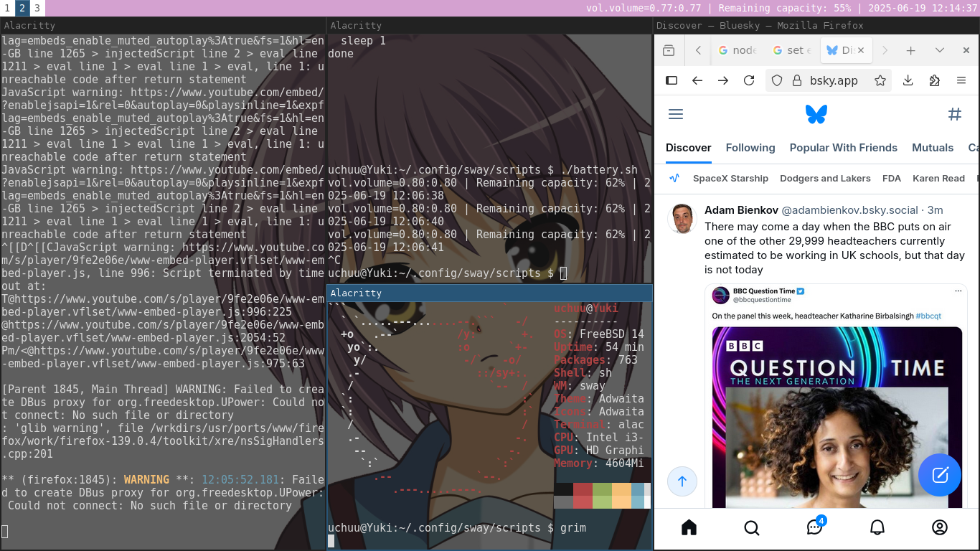The image size is (980, 551).
Task: Switch to the Mutuals feed tab
Action: click(933, 148)
